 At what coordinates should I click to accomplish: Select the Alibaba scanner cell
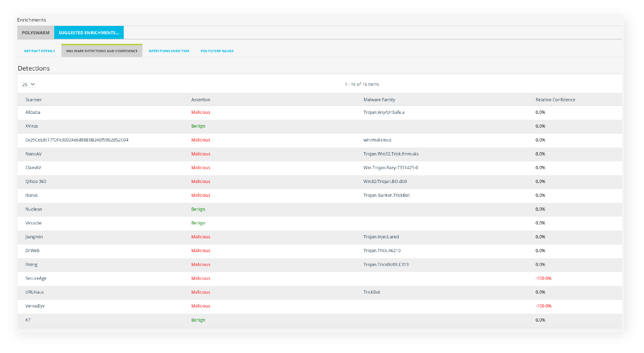pos(33,112)
